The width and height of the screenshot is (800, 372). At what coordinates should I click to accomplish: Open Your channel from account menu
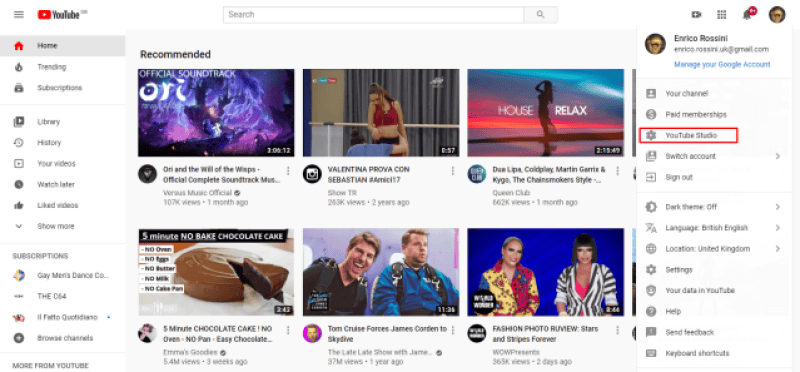[x=714, y=94]
